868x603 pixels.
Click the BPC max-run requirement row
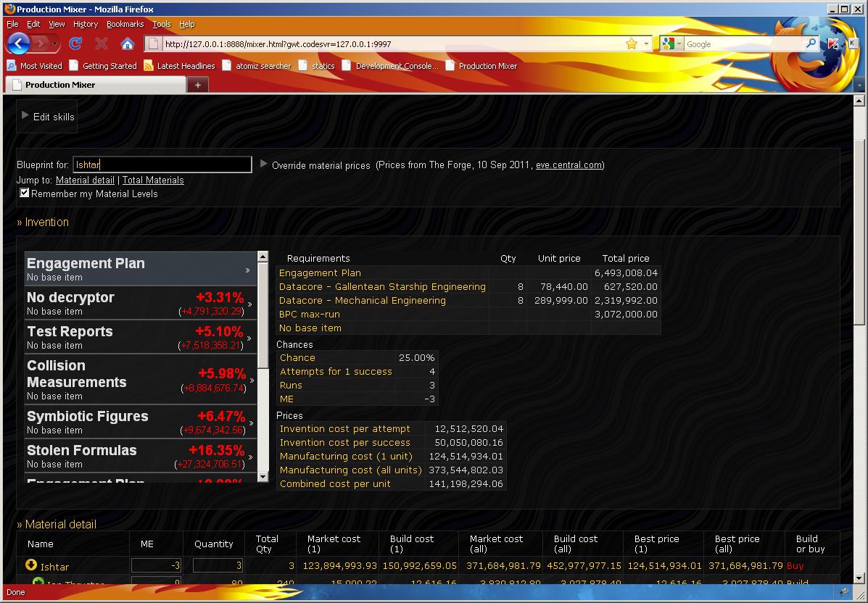pos(468,315)
